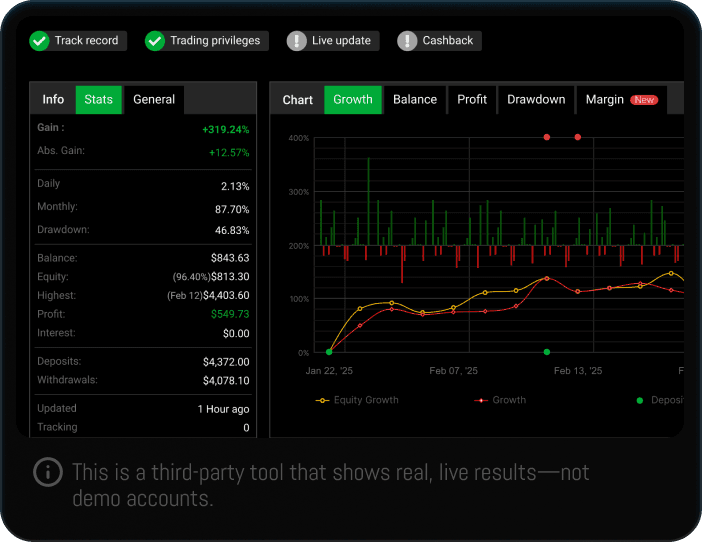Switch to the Info tab

coord(53,99)
